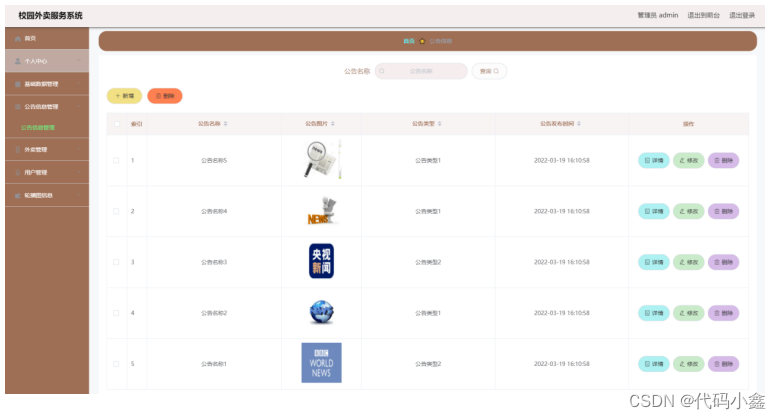Viewport: 781px width, 419px height.
Task: Open the magnifying glass newspaper thumbnail
Action: pos(322,160)
